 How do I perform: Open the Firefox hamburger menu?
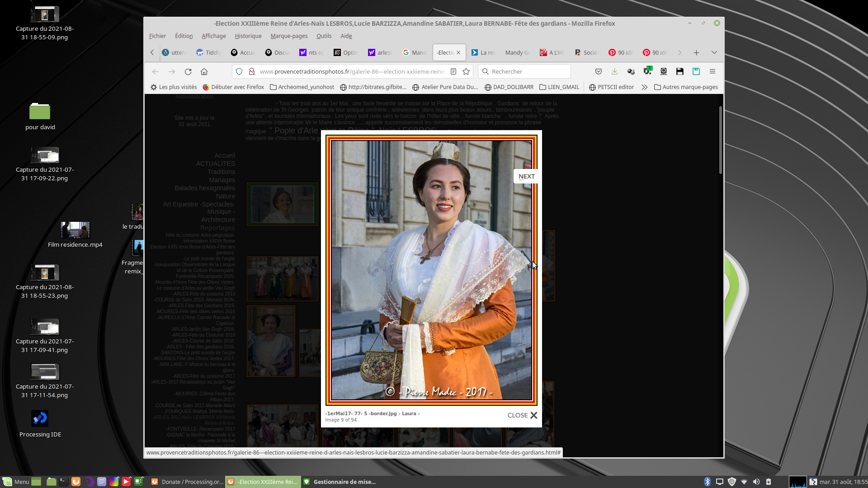point(712,71)
